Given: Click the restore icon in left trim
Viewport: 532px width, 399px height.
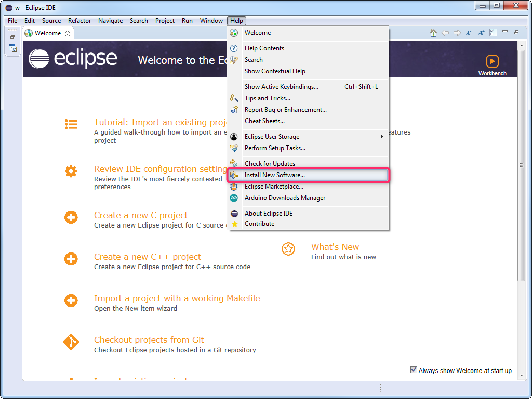Looking at the screenshot, I should pyautogui.click(x=12, y=37).
